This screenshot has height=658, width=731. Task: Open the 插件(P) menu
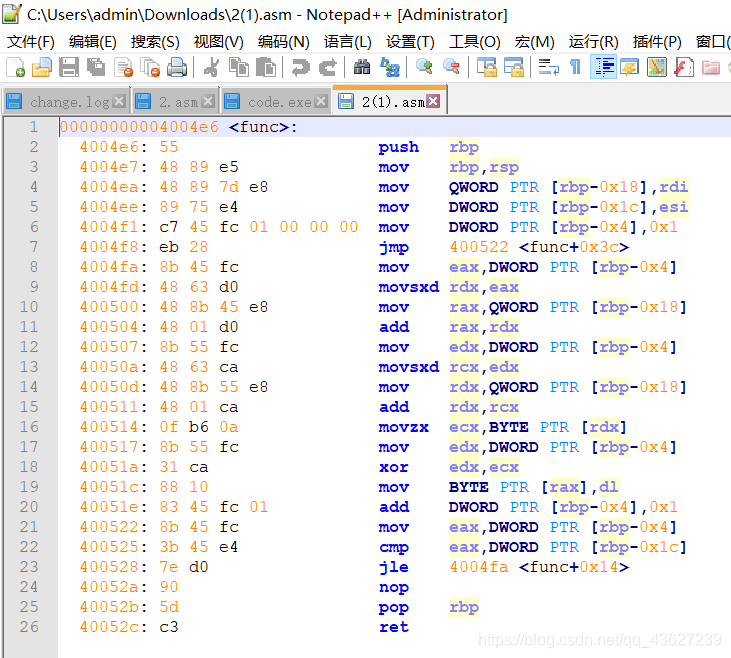tap(657, 42)
